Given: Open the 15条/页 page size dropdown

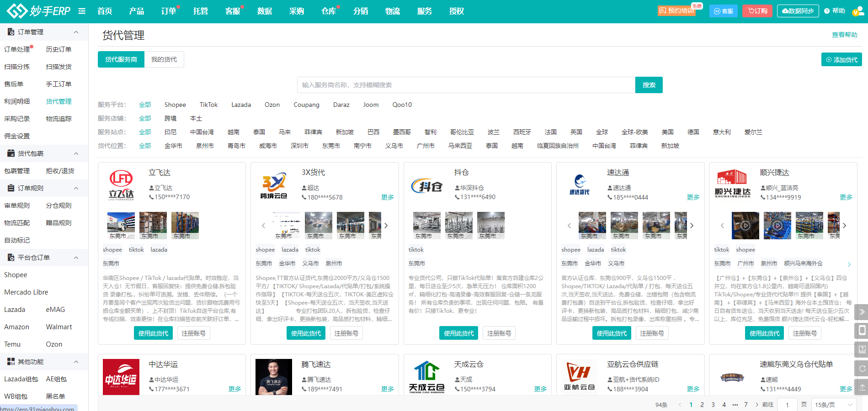Looking at the screenshot, I should pyautogui.click(x=834, y=405).
